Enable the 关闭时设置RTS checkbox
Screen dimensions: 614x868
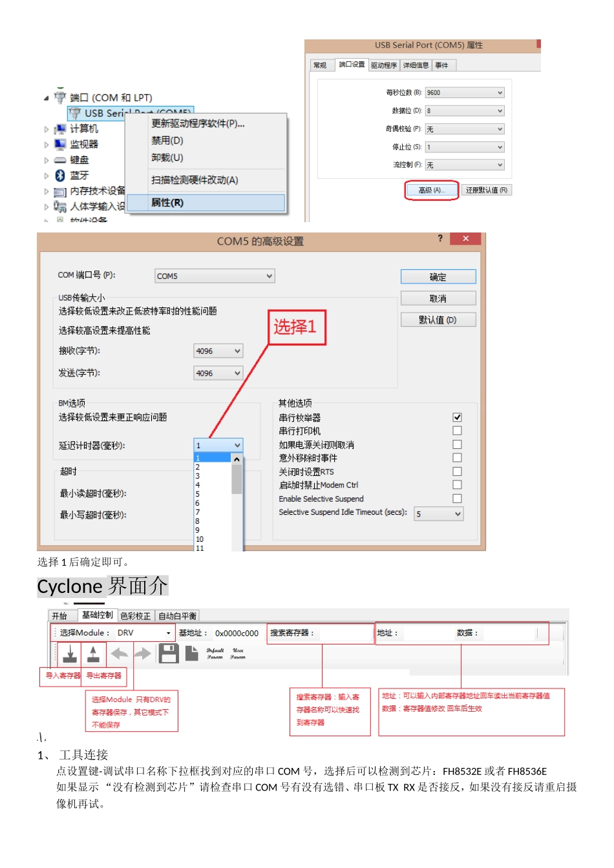(x=457, y=471)
